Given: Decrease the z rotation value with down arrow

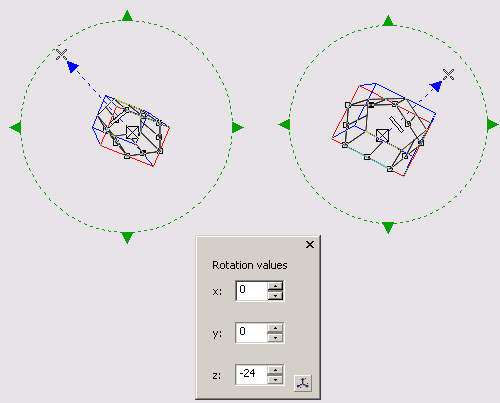Looking at the screenshot, I should (275, 380).
